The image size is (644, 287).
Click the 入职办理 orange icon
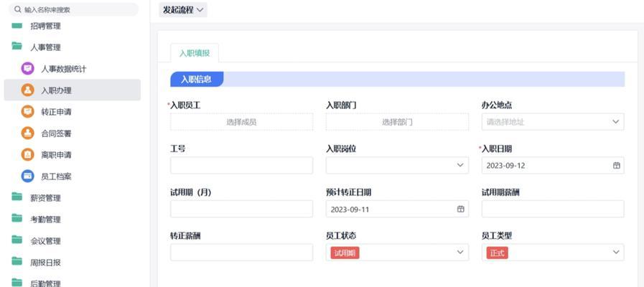(x=27, y=90)
